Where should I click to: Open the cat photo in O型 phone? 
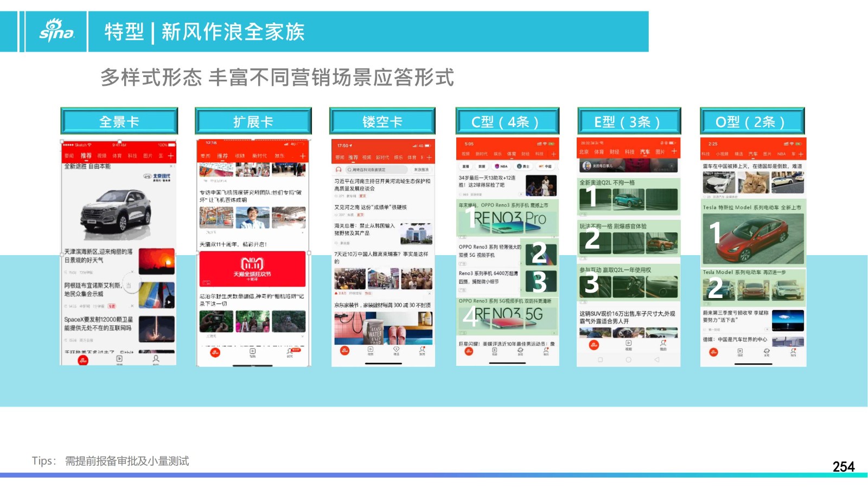click(x=753, y=182)
